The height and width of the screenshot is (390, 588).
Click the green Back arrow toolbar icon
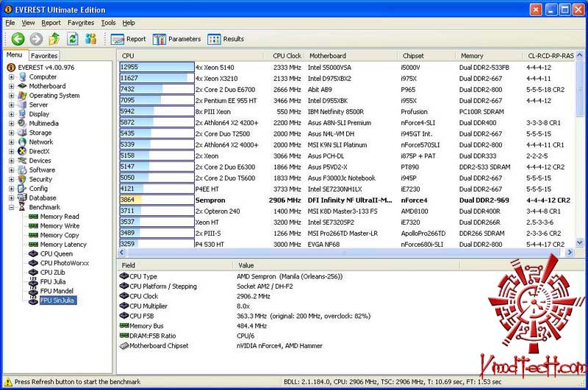click(18, 39)
